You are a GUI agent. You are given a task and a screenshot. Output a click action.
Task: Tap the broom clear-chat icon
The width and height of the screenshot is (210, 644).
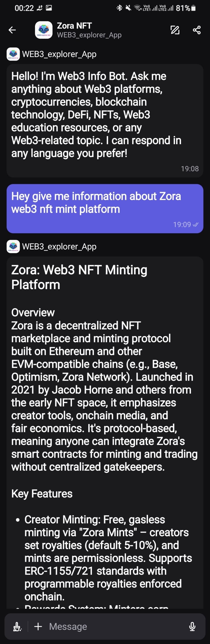tap(17, 626)
